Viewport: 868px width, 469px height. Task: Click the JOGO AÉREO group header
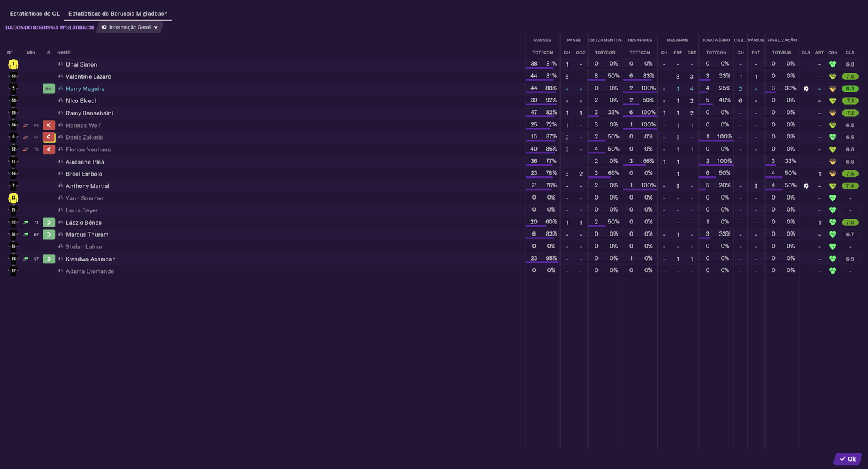[x=716, y=40]
